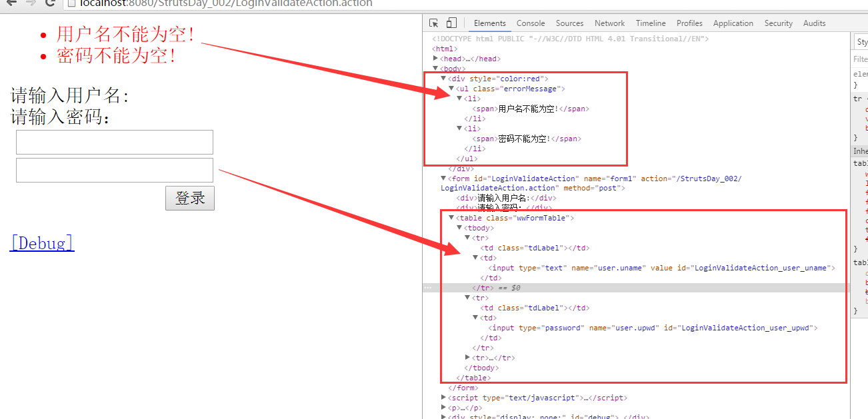
Task: Expand the script type="text/javascript" node
Action: click(x=443, y=398)
